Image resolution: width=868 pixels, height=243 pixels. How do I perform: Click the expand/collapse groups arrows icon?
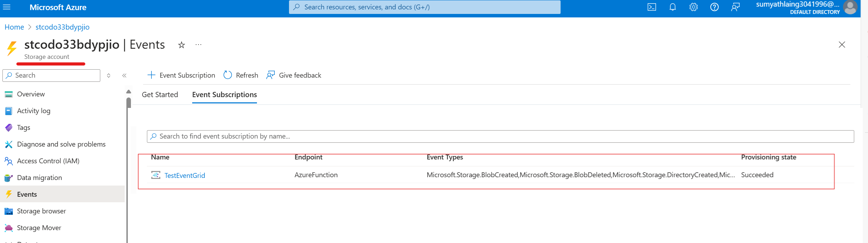tap(109, 76)
